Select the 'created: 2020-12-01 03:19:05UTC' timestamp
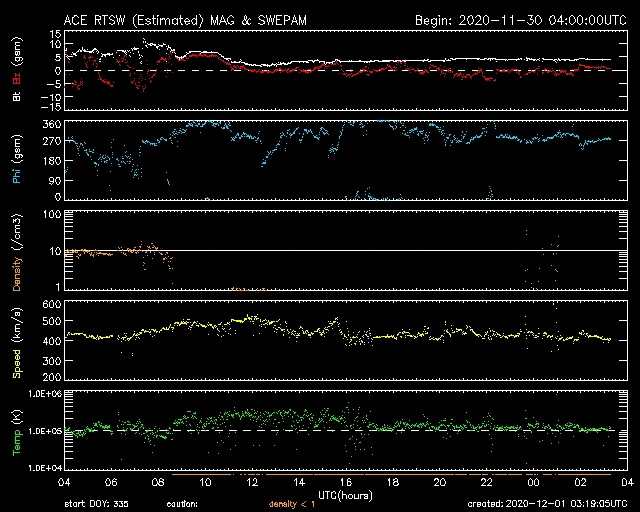 click(x=547, y=504)
